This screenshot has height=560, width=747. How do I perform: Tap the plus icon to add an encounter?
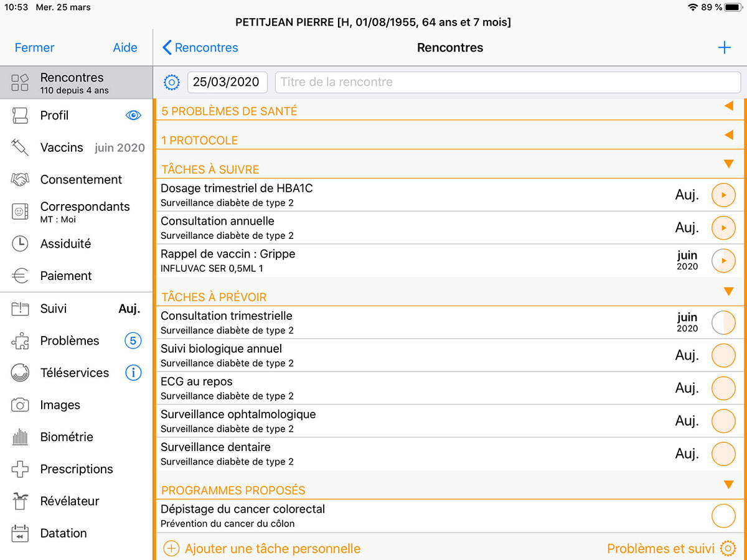724,48
